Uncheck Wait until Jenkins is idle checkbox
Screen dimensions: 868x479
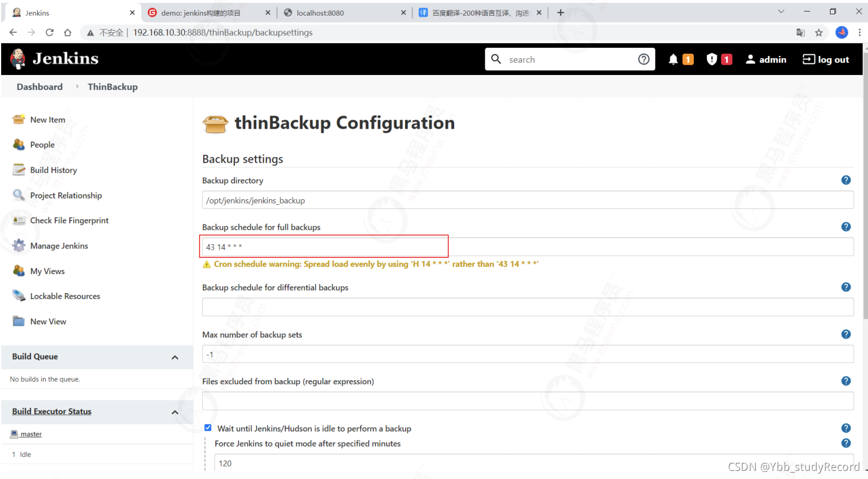[208, 428]
